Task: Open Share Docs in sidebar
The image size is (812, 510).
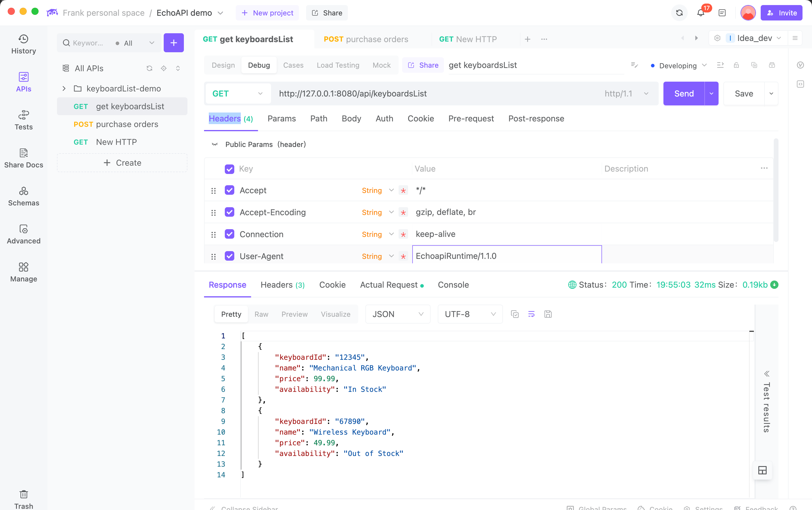Action: pyautogui.click(x=24, y=158)
